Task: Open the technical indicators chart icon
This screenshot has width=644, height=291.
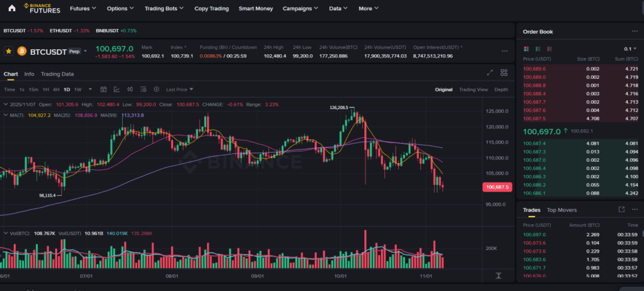Action: point(116,89)
